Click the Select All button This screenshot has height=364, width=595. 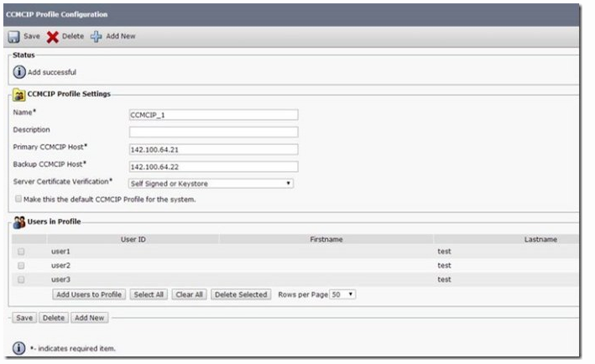coord(149,294)
